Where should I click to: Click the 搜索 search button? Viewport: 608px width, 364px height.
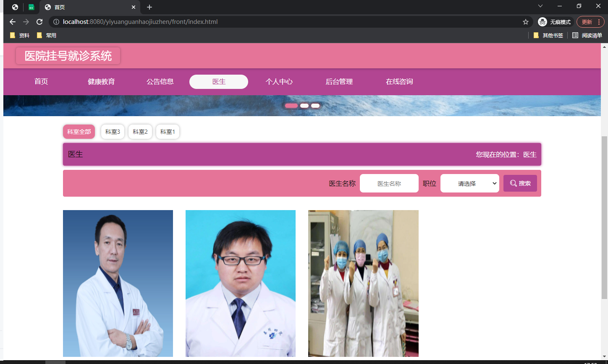[520, 183]
